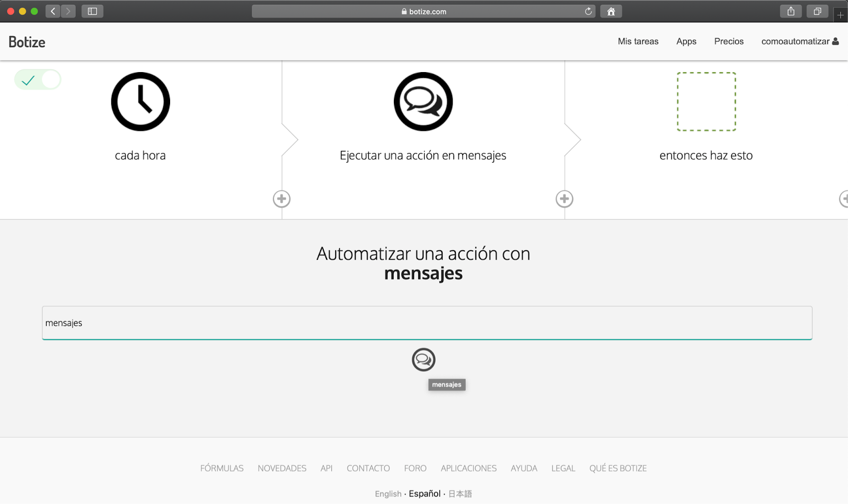Select the Ejecutar una acción en mensajes label
This screenshot has height=504, width=848.
click(x=423, y=155)
